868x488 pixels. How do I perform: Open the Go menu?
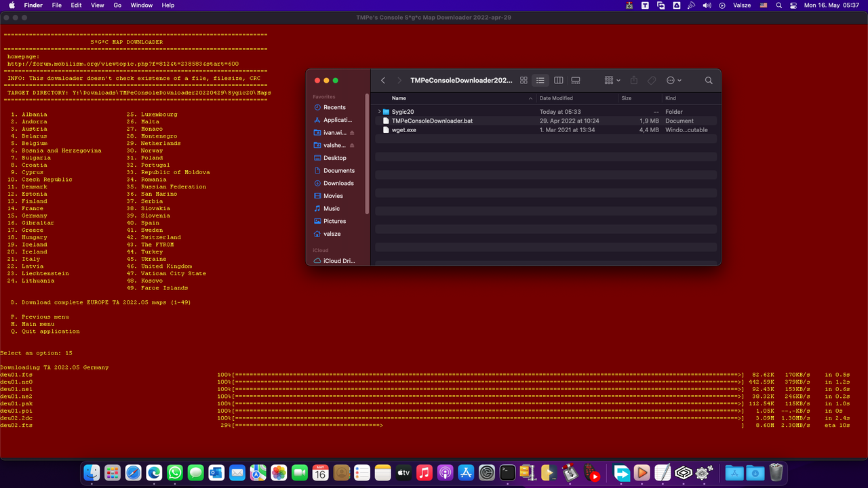pos(117,5)
